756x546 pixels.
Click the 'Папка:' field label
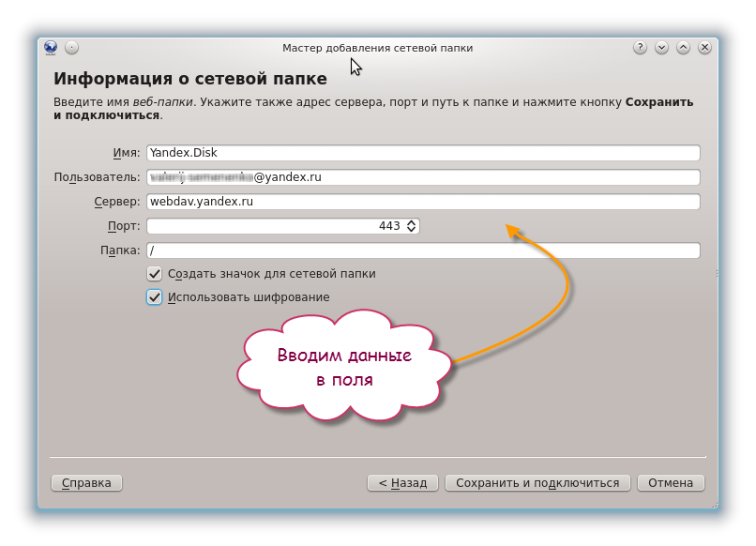click(120, 250)
